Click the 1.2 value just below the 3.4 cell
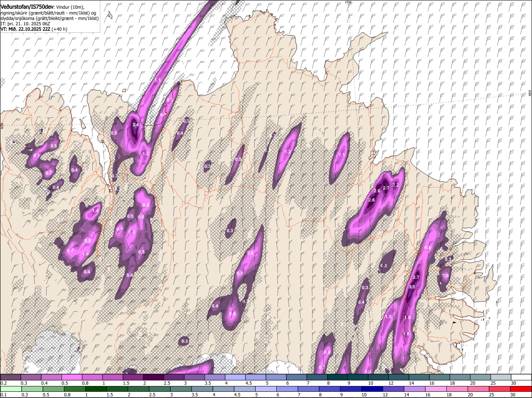 [x=145, y=154]
